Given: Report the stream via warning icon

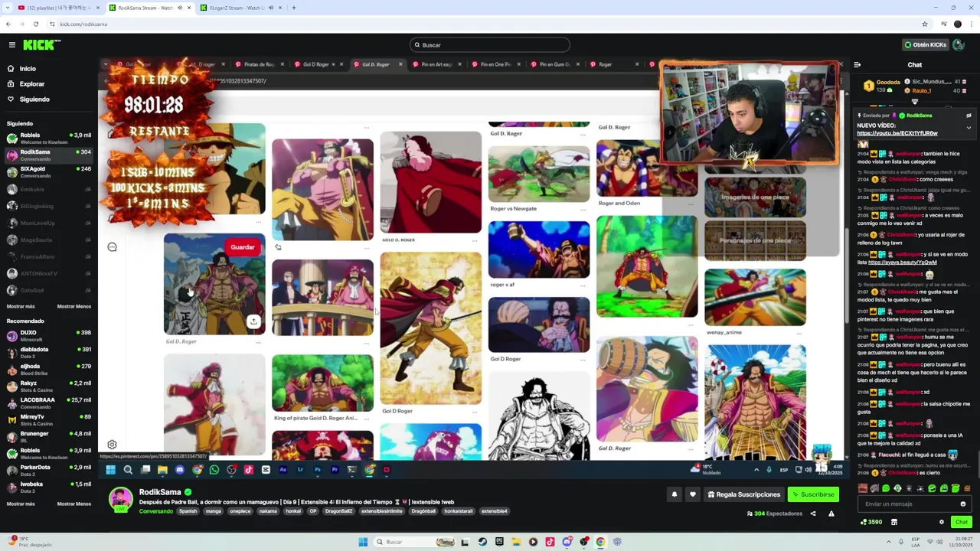Looking at the screenshot, I should pos(831,514).
